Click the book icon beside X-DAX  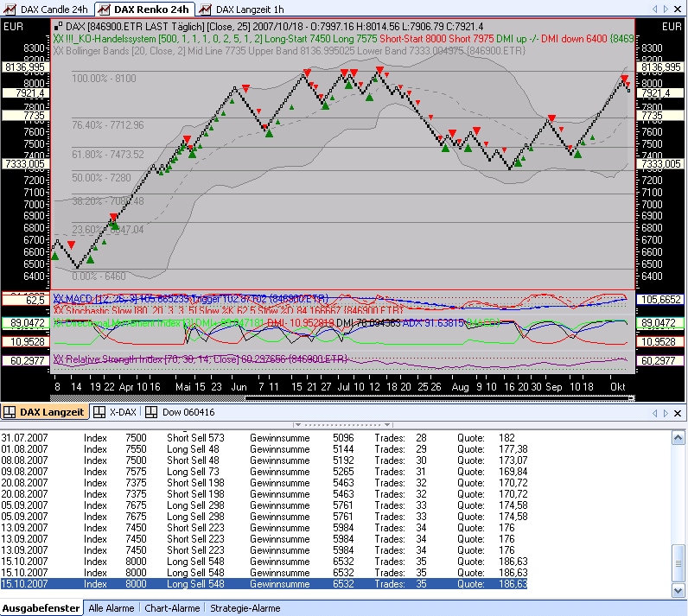[x=99, y=412]
